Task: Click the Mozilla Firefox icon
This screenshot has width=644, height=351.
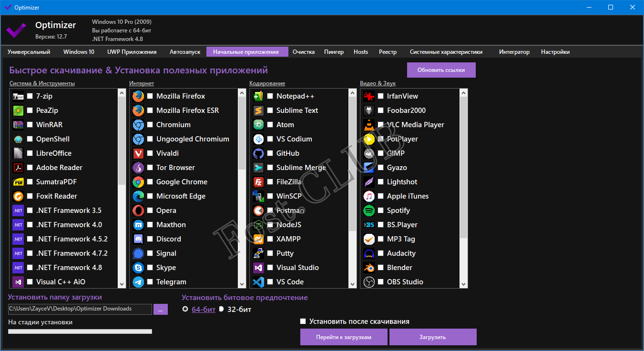Action: [138, 96]
